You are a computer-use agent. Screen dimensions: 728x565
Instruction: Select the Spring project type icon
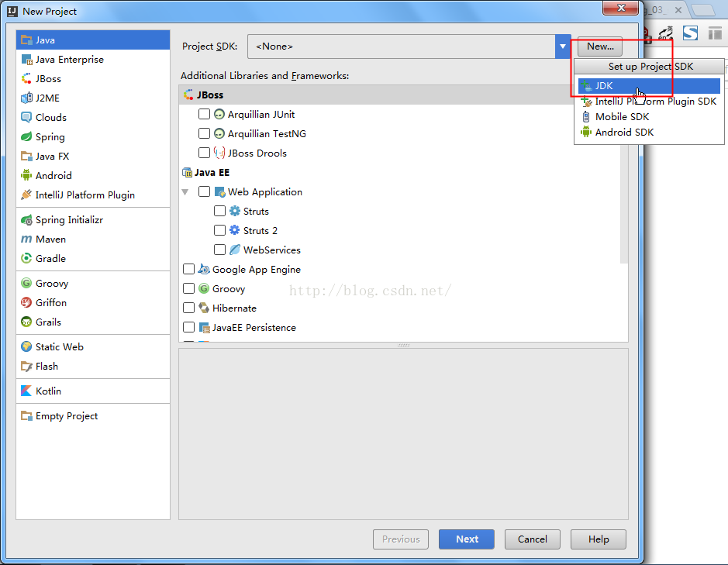coord(26,137)
